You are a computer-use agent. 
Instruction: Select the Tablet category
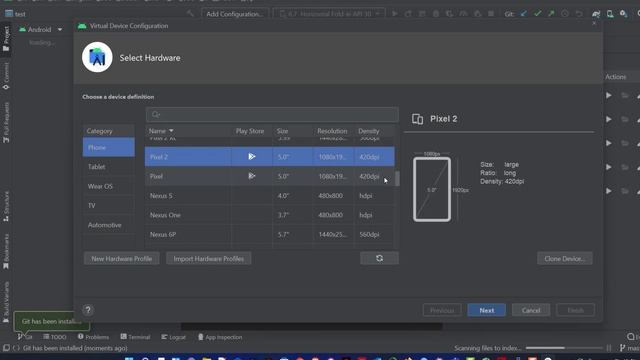[109, 167]
